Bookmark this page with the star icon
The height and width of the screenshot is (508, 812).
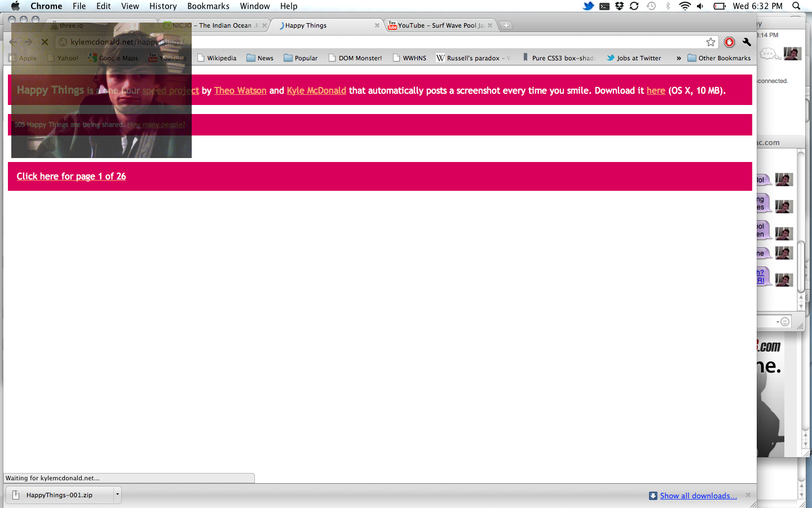click(x=710, y=42)
